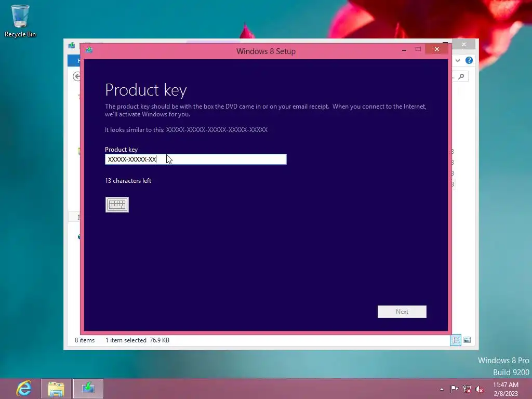The height and width of the screenshot is (399, 532).
Task: Open network status tray icon
Action: coord(467,389)
